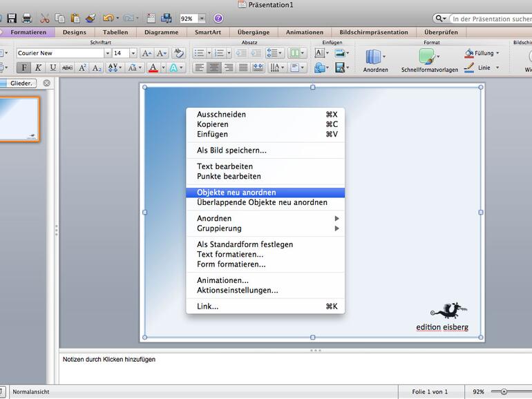The width and height of the screenshot is (532, 399).
Task: Choose Kopieren from the context menu
Action: (x=265, y=124)
